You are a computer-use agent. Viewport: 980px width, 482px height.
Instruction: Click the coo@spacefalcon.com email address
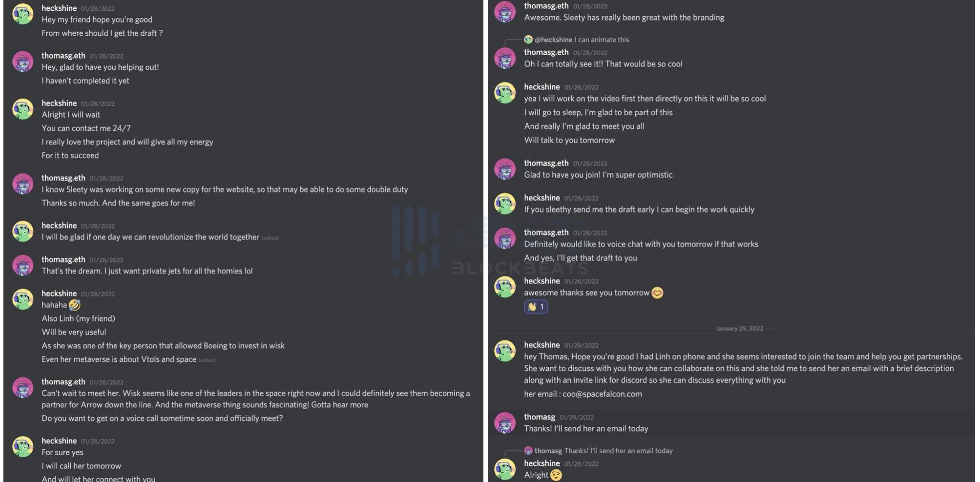602,394
